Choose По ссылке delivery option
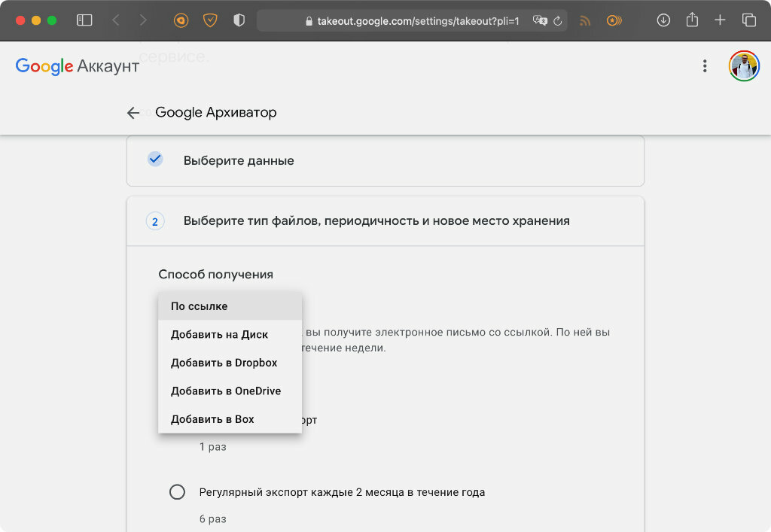 pyautogui.click(x=230, y=306)
